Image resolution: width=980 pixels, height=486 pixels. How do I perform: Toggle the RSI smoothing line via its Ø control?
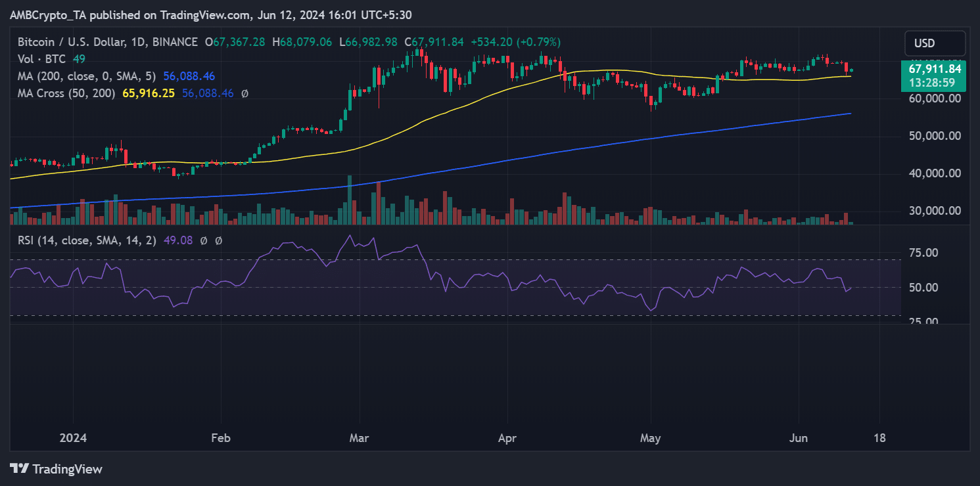(x=220, y=240)
